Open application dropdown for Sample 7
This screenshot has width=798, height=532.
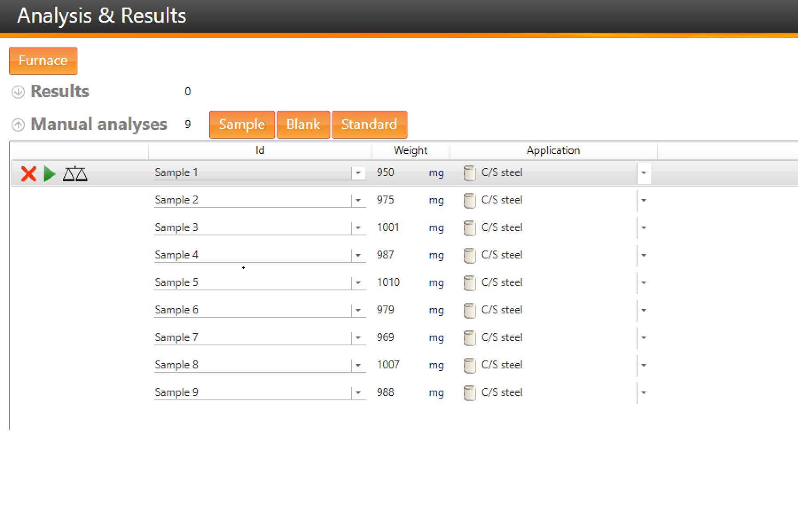tap(644, 338)
